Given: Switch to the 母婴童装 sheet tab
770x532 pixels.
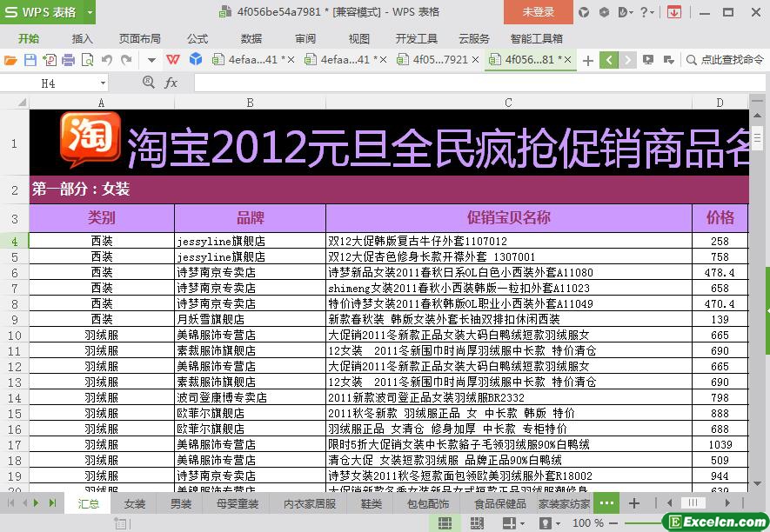Looking at the screenshot, I should pyautogui.click(x=238, y=503).
